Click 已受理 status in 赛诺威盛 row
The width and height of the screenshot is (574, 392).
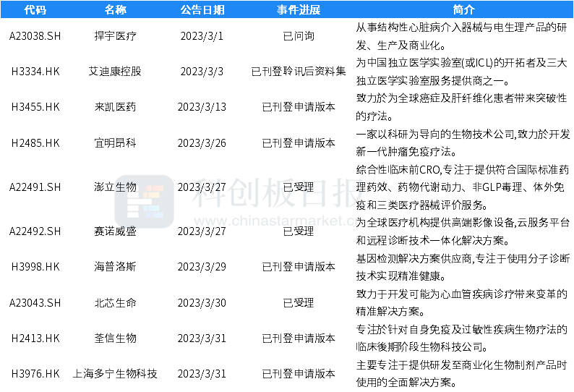[299, 231]
